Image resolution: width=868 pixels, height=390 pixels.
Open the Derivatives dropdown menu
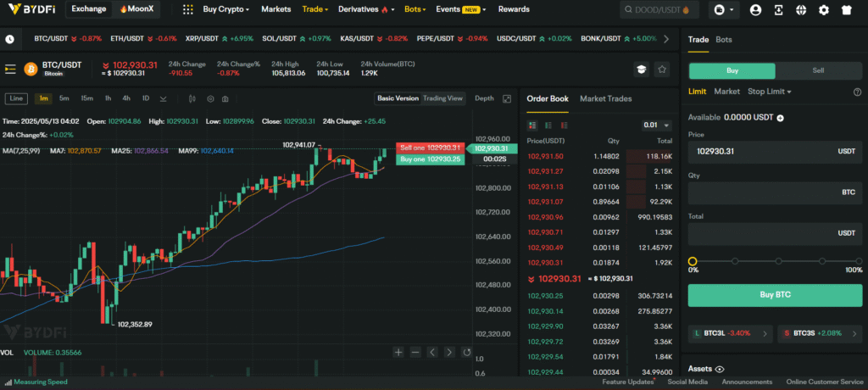point(366,9)
